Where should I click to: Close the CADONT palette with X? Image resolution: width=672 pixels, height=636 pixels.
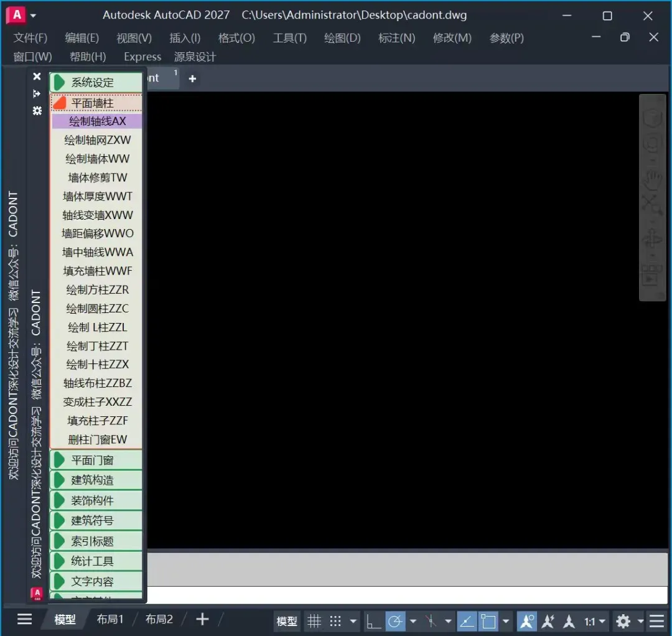[37, 77]
